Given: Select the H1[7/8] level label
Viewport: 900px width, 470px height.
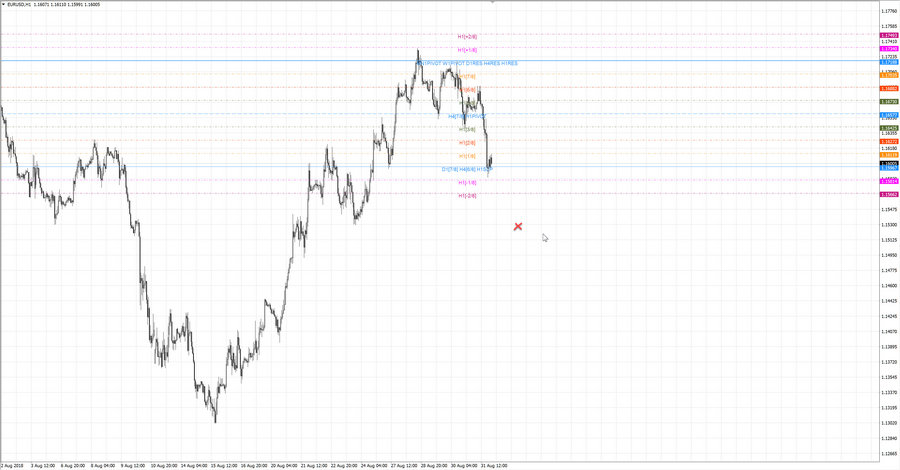Looking at the screenshot, I should [467, 76].
